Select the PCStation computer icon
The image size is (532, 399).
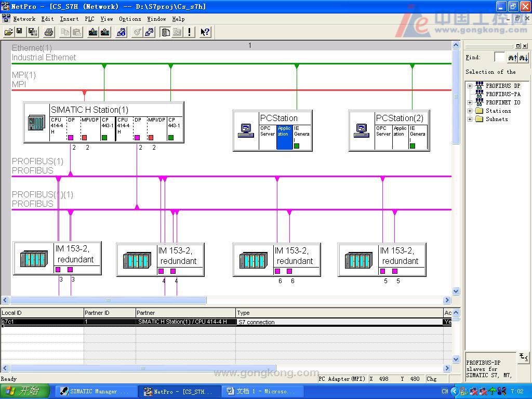pyautogui.click(x=246, y=130)
